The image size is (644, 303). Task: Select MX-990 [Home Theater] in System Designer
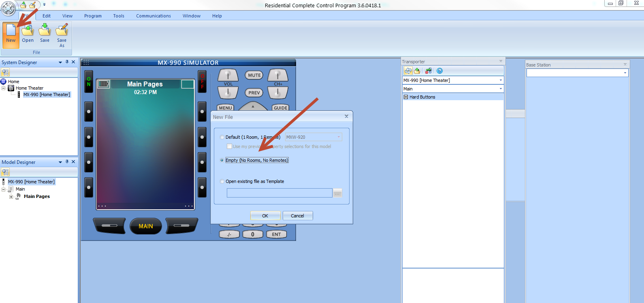[x=47, y=95]
